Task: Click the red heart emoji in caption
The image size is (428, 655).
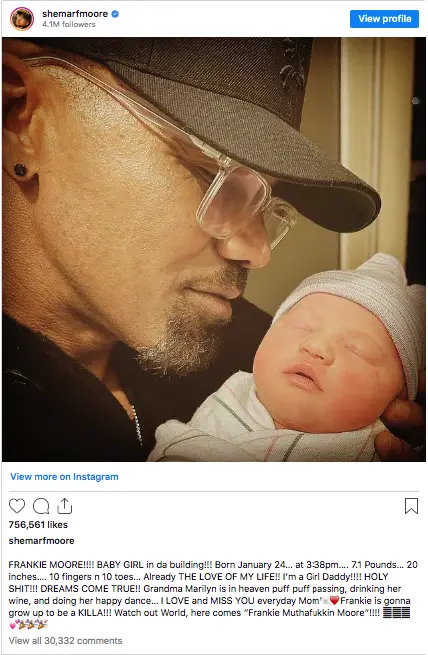Action: [x=334, y=601]
